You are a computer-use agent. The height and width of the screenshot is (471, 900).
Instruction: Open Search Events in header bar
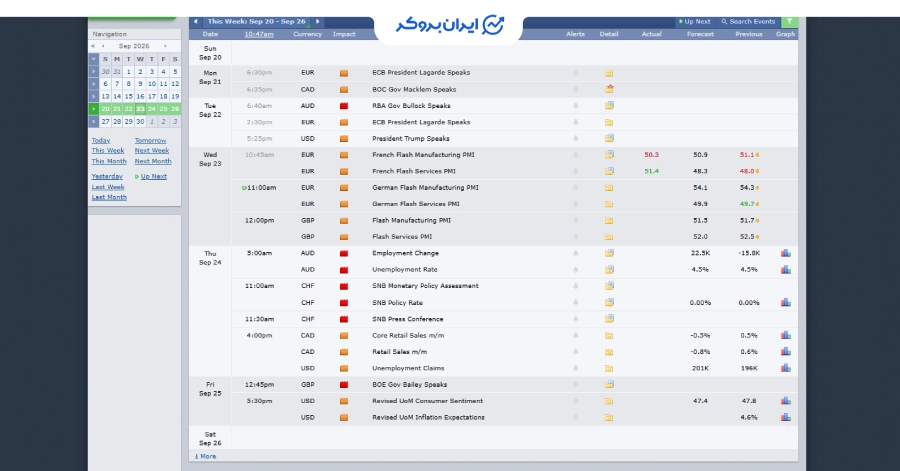[748, 22]
